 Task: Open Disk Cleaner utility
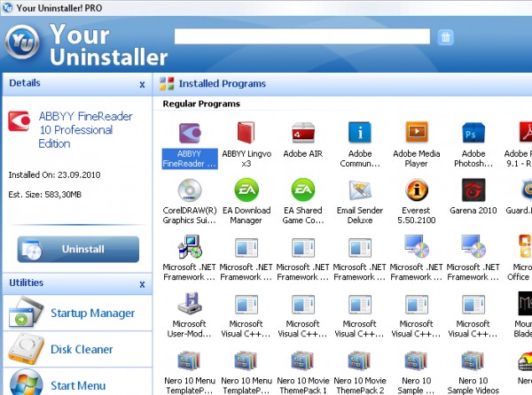tap(77, 349)
